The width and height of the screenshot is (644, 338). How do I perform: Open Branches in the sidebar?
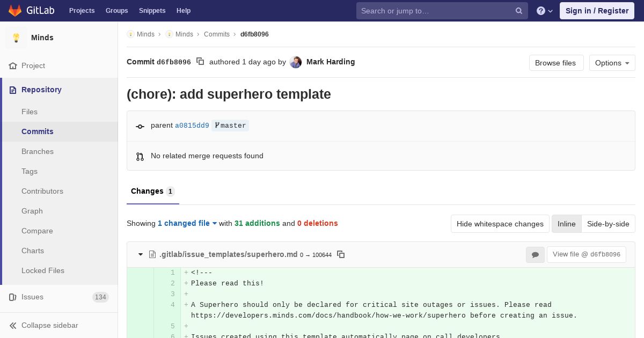click(x=38, y=151)
